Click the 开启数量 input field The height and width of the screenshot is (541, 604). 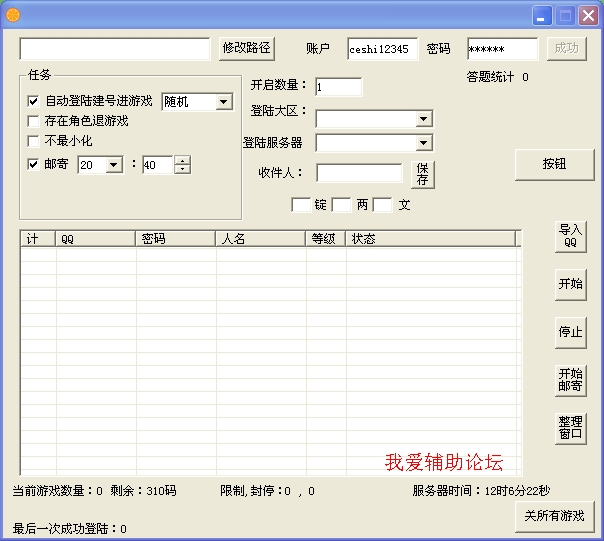pos(339,87)
